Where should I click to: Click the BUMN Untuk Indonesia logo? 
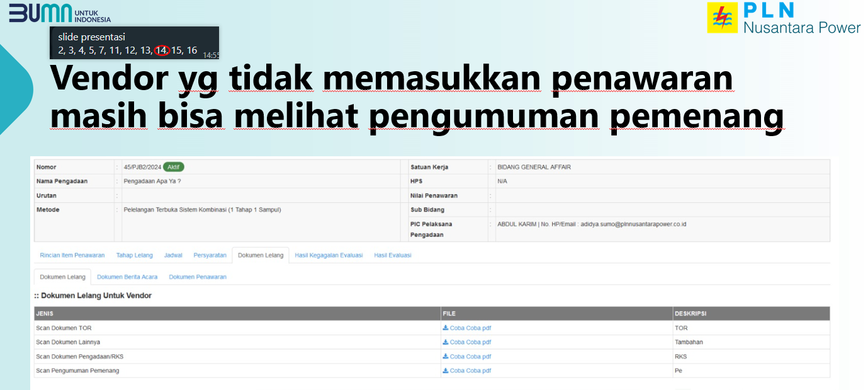[x=60, y=13]
